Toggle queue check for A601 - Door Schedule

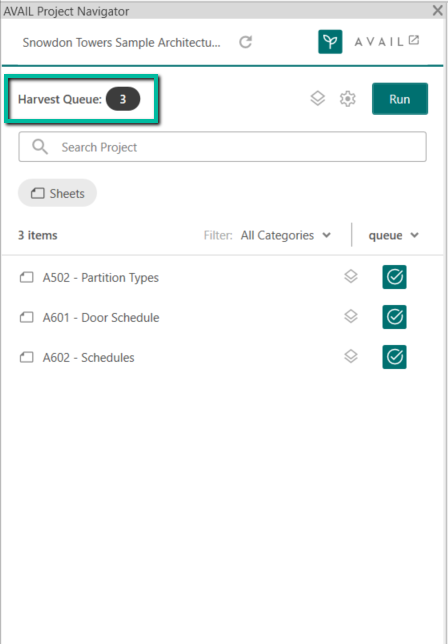click(395, 317)
